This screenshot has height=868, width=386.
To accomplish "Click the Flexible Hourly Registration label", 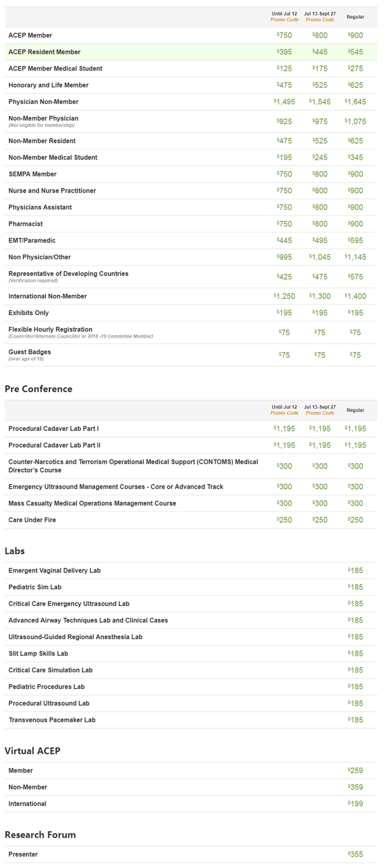I will click(50, 330).
